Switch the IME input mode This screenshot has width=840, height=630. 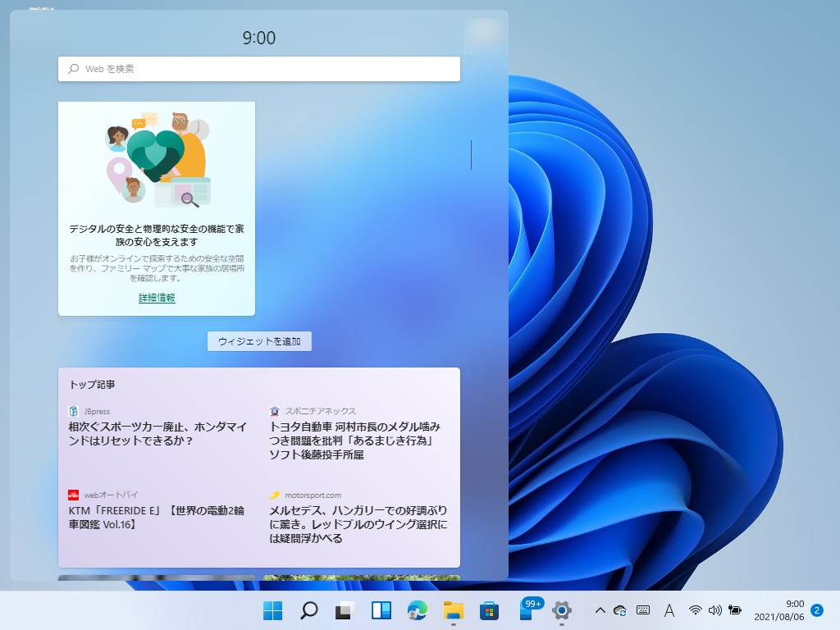[x=669, y=611]
